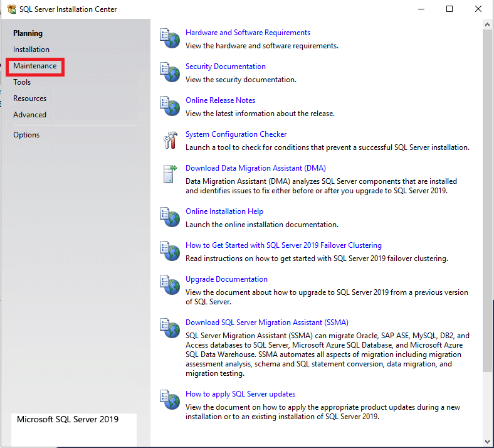Click the vertical scrollbar thumb
The height and width of the screenshot is (448, 494).
487,201
